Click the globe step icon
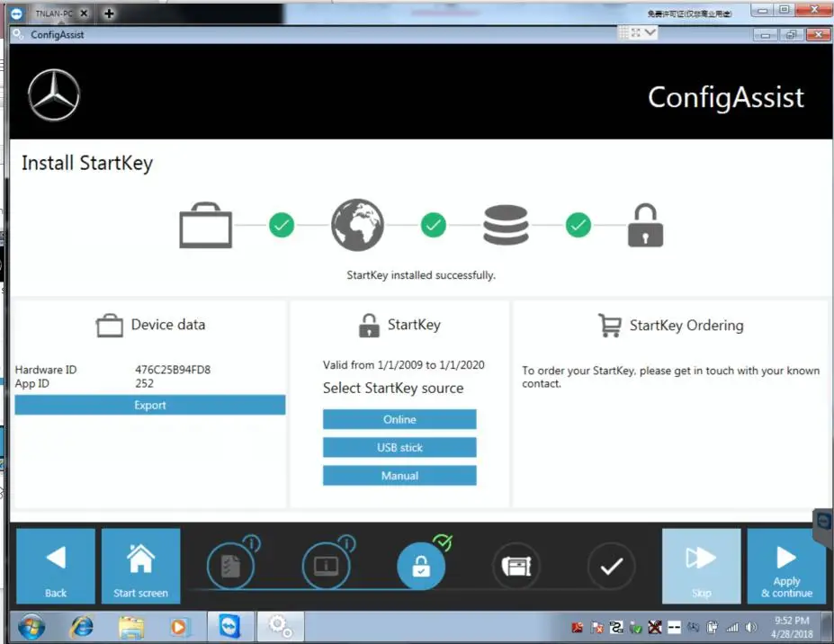Image resolution: width=834 pixels, height=644 pixels. tap(357, 225)
